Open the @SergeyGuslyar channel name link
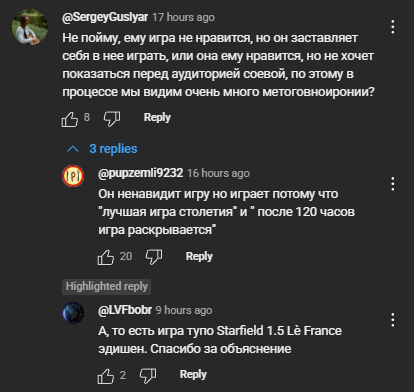This screenshot has height=392, width=414. [x=105, y=17]
